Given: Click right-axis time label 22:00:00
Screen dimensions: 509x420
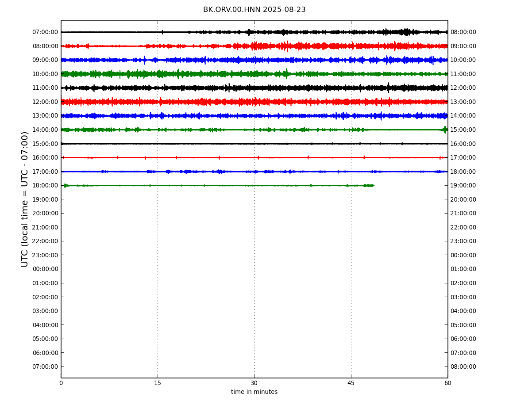Looking at the screenshot, I should click(463, 227).
